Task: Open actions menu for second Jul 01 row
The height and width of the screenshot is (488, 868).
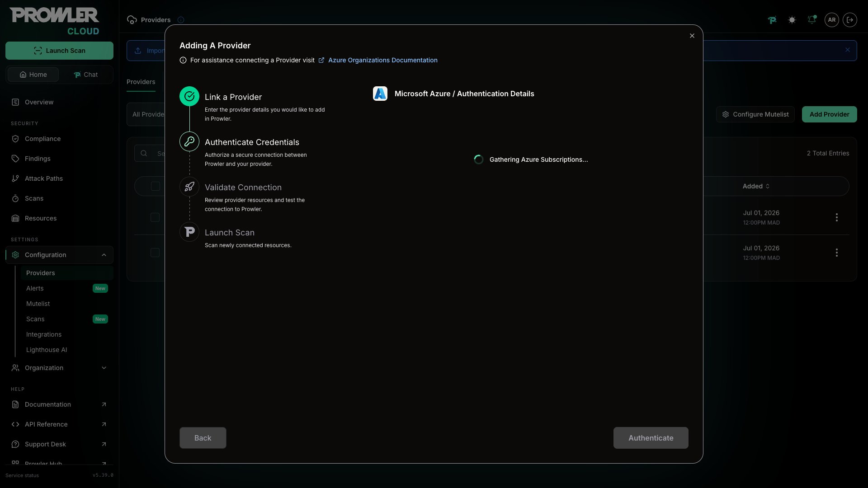Action: [x=837, y=253]
